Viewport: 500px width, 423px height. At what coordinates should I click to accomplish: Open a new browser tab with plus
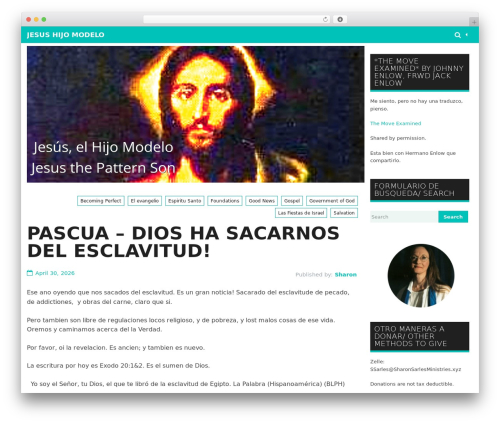(x=474, y=22)
